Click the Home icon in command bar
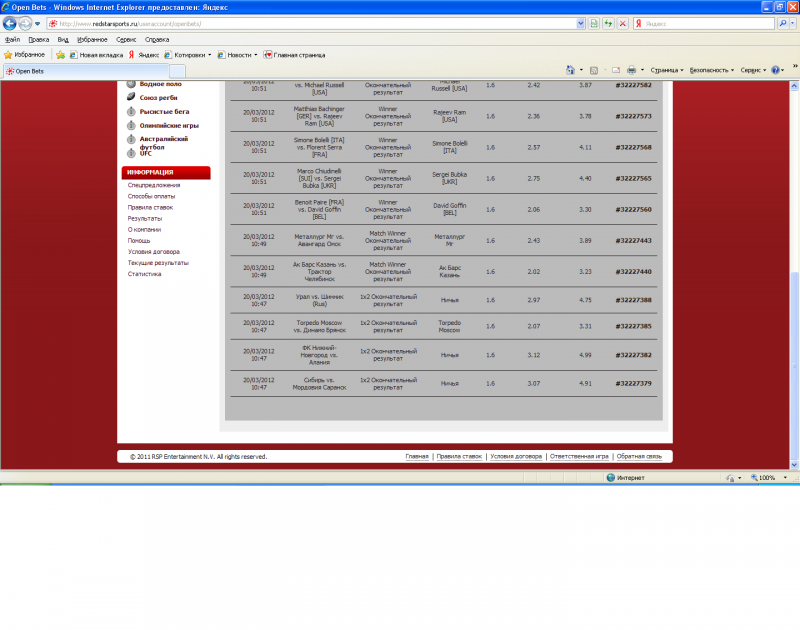The width and height of the screenshot is (800, 630). pos(570,70)
